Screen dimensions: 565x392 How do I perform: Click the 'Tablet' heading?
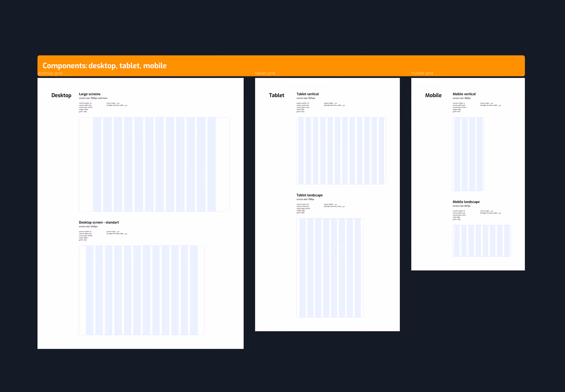(277, 95)
